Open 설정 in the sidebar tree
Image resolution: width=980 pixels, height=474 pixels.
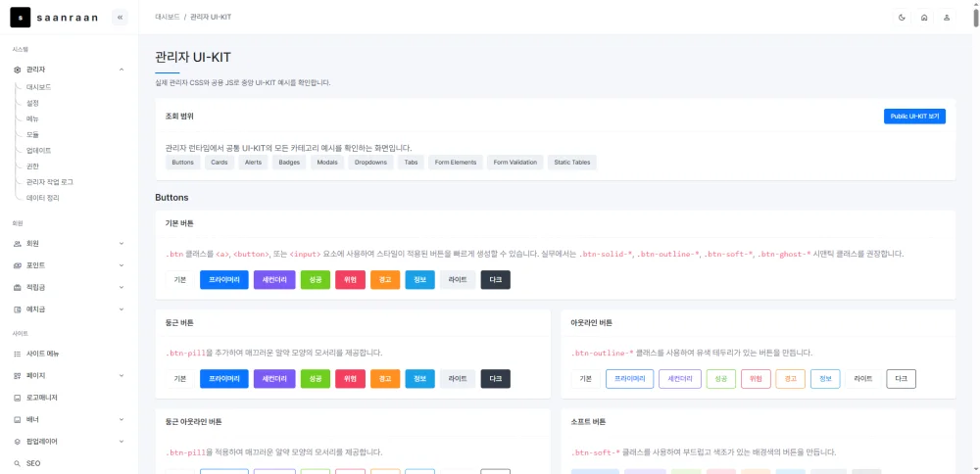pos(32,103)
